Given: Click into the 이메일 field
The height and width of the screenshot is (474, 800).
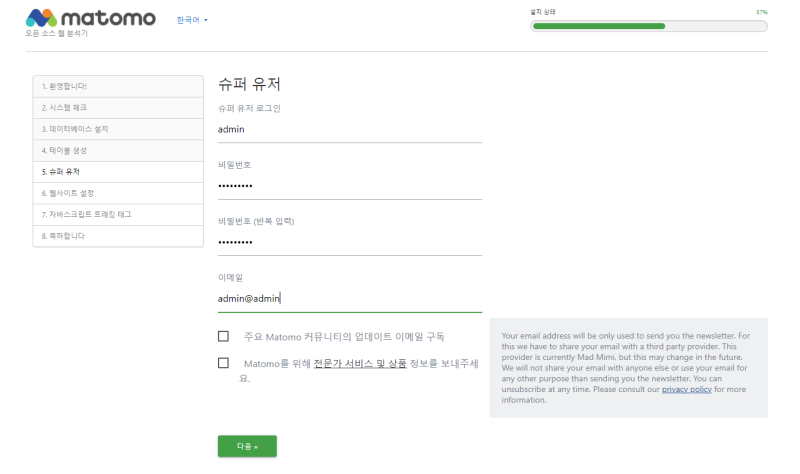Looking at the screenshot, I should [x=349, y=299].
